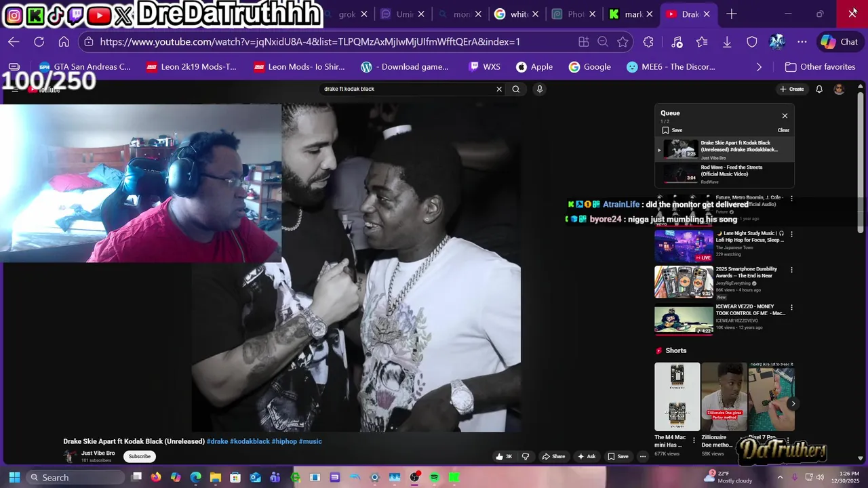Dislike the video with thumbs down
The image size is (868, 488).
[525, 457]
